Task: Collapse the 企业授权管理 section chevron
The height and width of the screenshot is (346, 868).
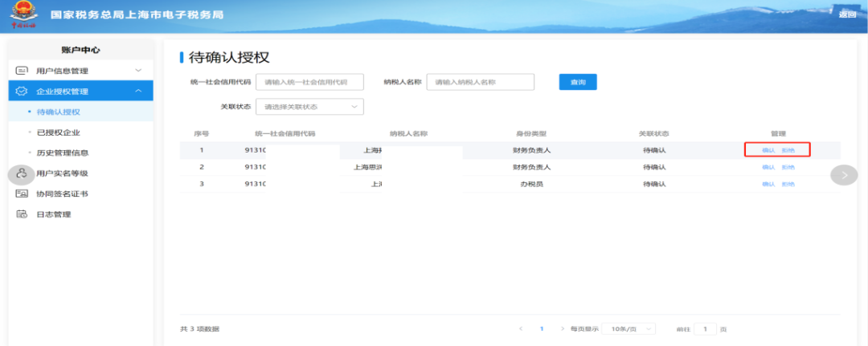Action: pos(138,92)
